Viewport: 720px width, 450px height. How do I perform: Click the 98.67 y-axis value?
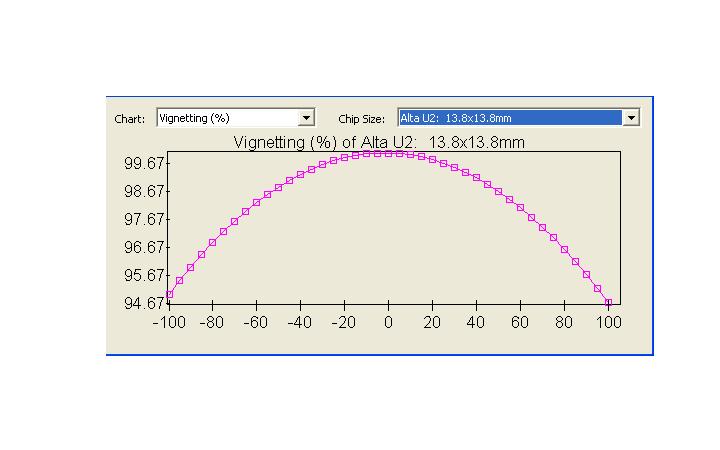click(x=144, y=191)
